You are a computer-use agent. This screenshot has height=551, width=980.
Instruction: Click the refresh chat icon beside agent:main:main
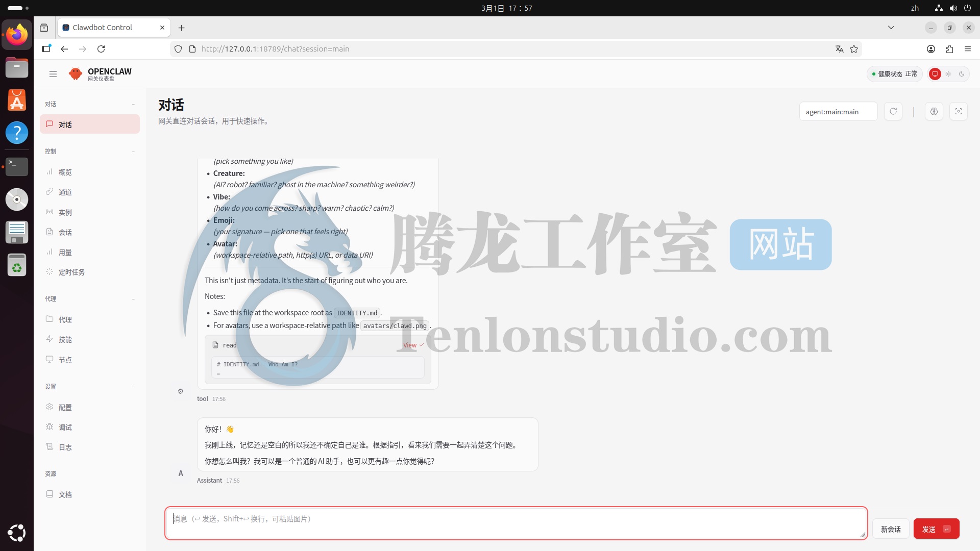tap(893, 111)
